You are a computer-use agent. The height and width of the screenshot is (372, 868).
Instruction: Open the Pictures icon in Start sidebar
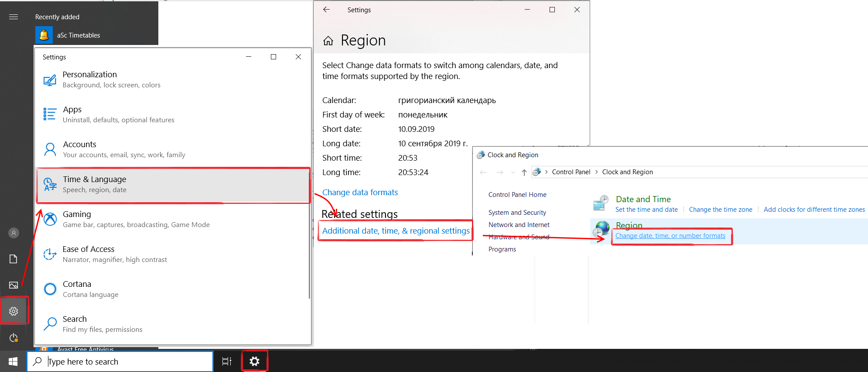(x=14, y=285)
